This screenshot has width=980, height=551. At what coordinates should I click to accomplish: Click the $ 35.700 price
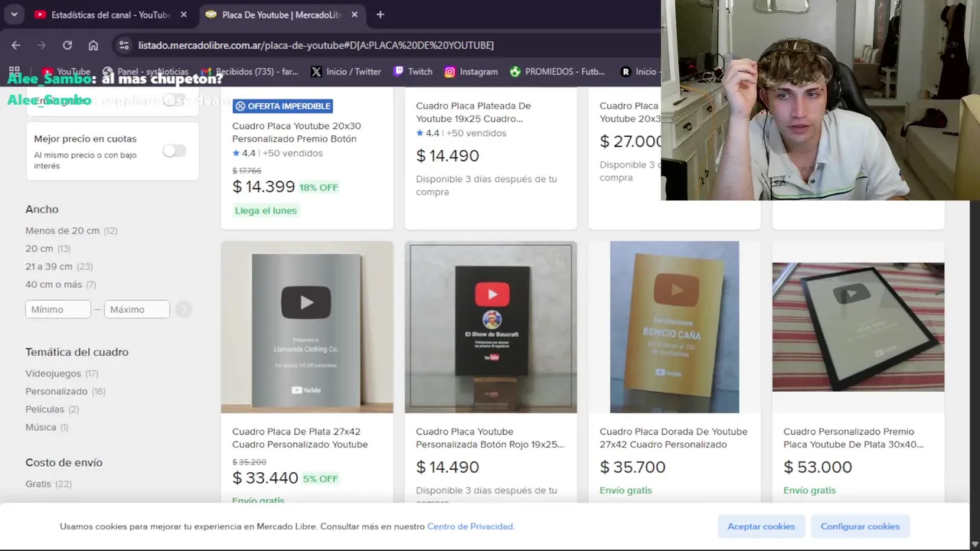(x=632, y=467)
